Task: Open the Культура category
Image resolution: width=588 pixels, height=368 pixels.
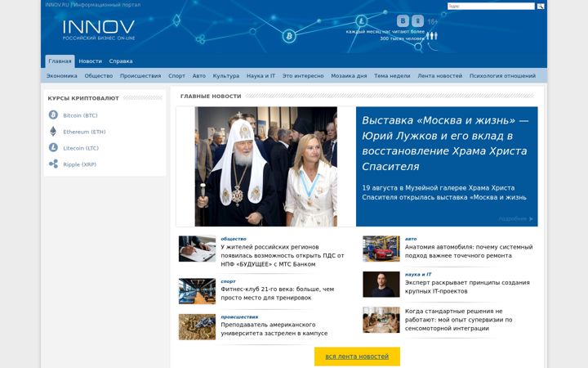Action: point(226,76)
